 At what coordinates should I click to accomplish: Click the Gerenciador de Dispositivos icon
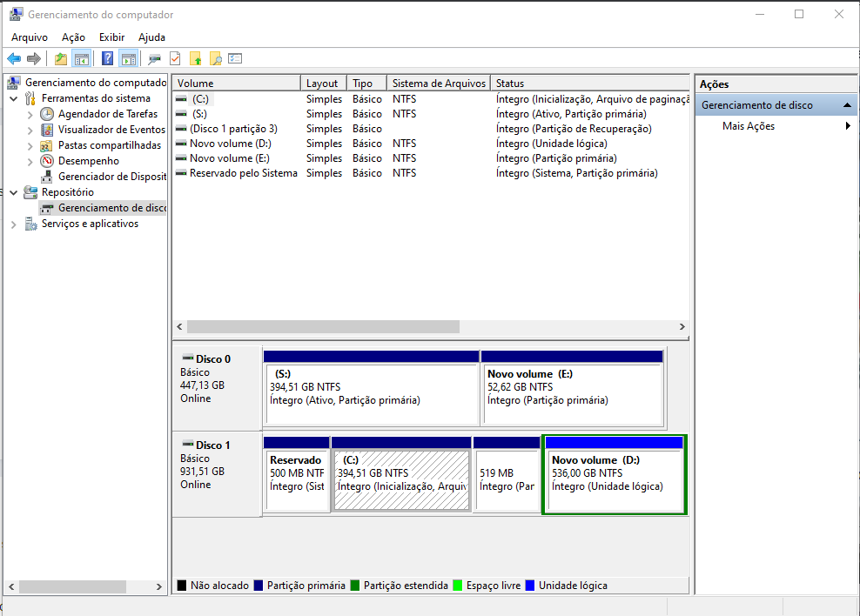(47, 177)
